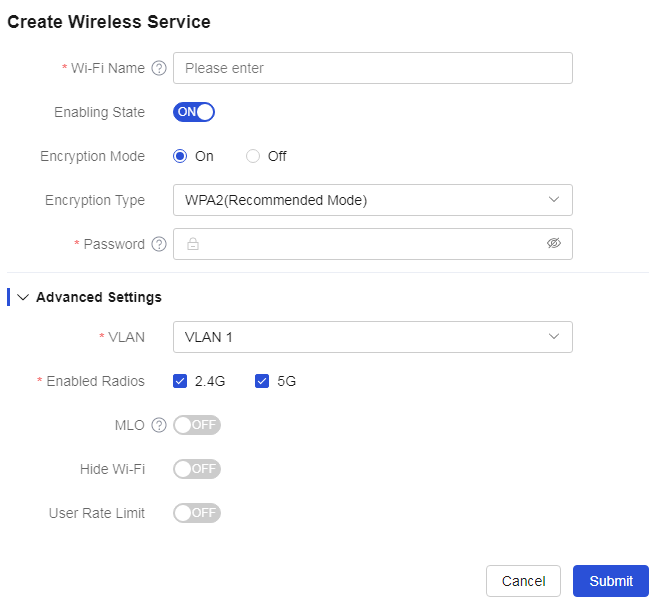Submit the wireless service form

coord(611,581)
